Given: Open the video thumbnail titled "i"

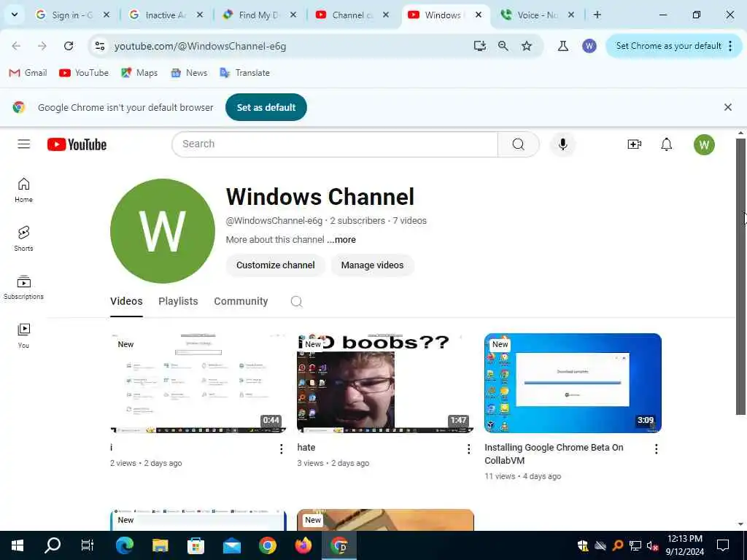Looking at the screenshot, I should click(x=198, y=384).
